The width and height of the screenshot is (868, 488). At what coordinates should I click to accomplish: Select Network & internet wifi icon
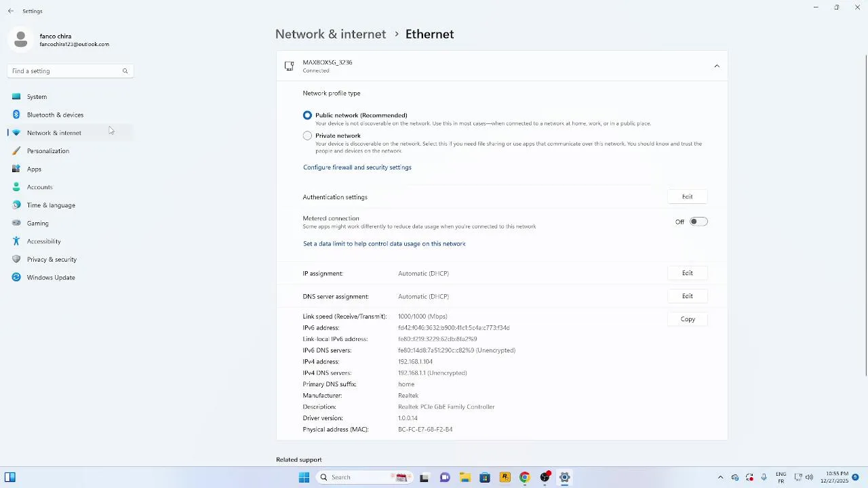(16, 133)
